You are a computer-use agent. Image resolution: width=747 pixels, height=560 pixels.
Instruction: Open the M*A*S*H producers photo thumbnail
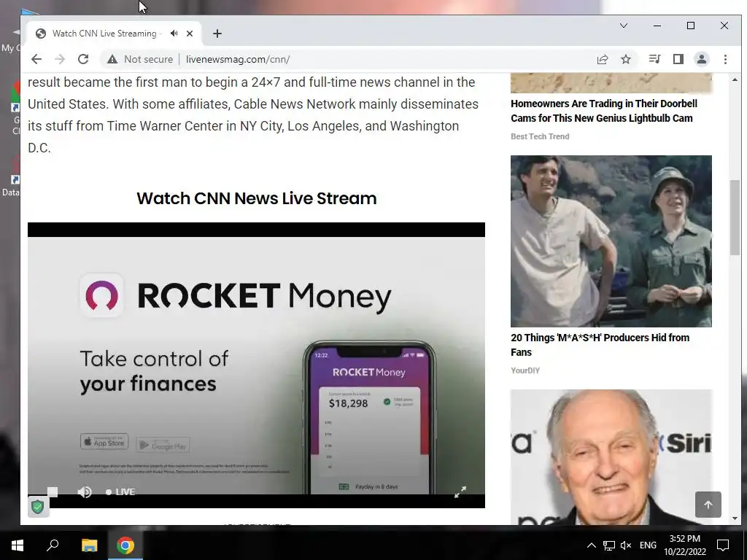pyautogui.click(x=611, y=241)
